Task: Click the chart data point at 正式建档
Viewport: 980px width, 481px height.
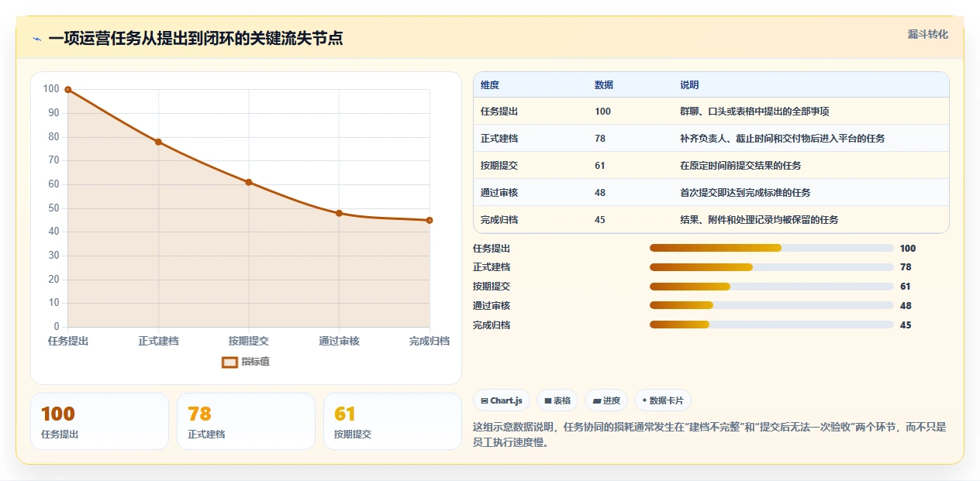Action: 158,142
